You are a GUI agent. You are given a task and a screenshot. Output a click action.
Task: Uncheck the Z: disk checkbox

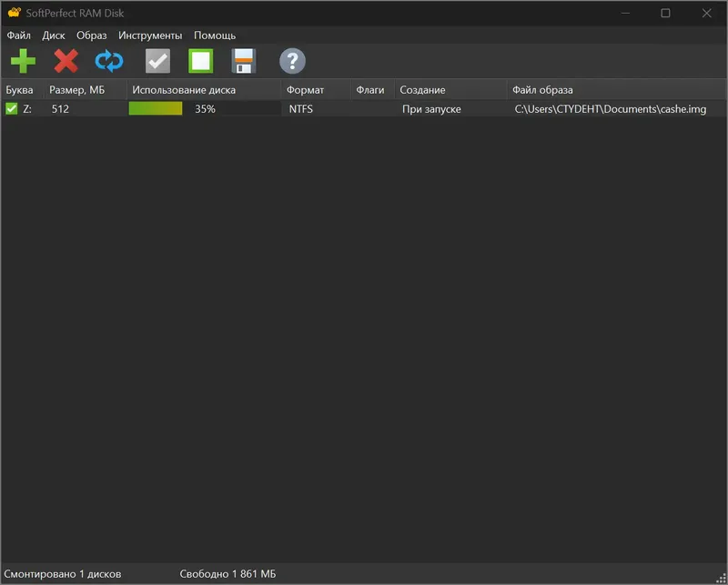point(12,108)
